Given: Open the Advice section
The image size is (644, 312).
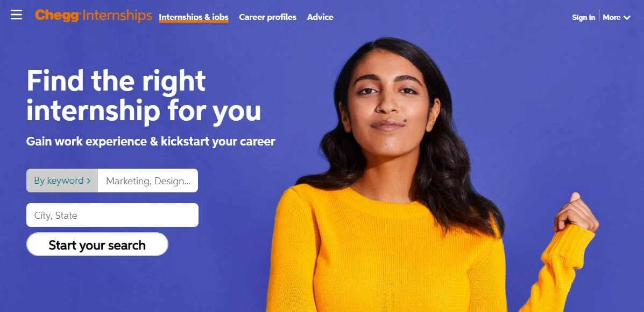Looking at the screenshot, I should point(320,17).
